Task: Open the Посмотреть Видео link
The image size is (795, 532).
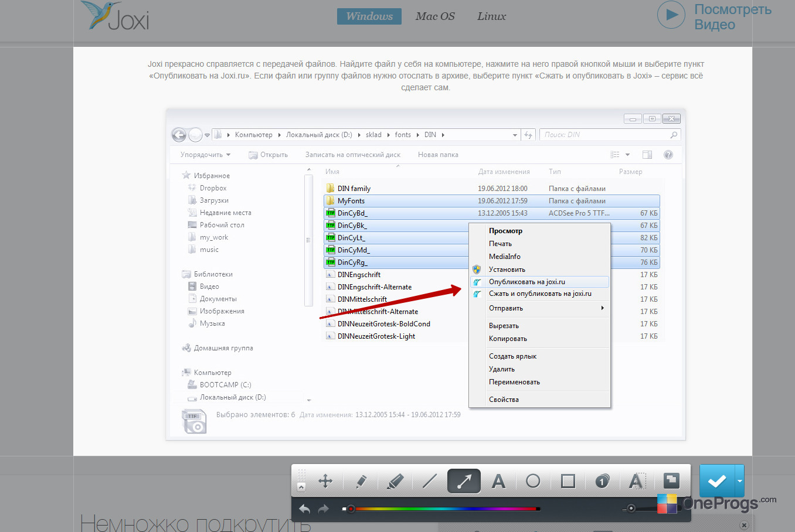Action: click(733, 16)
